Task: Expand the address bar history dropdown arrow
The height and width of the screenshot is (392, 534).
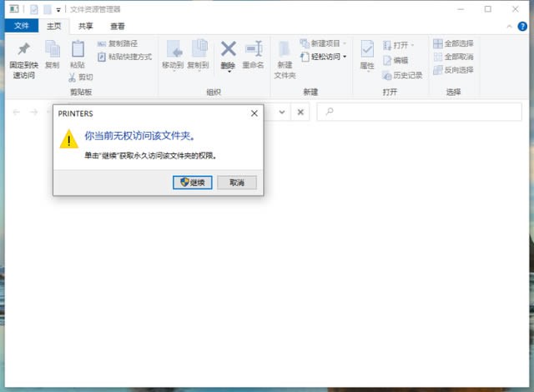Action: click(283, 113)
